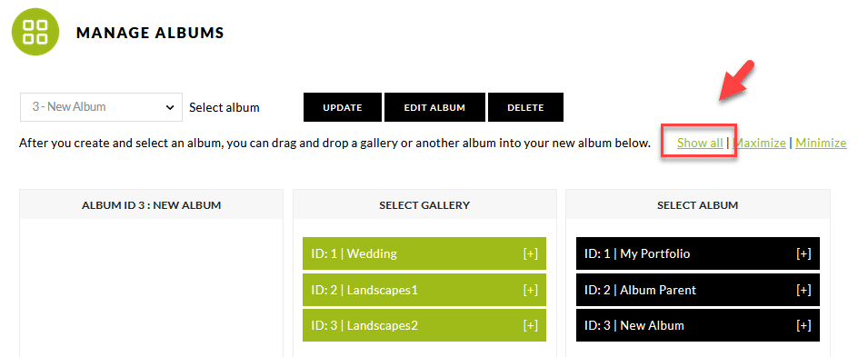Expand the Landscapes2 gallery [+] icon
This screenshot has width=868, height=357.
click(530, 325)
